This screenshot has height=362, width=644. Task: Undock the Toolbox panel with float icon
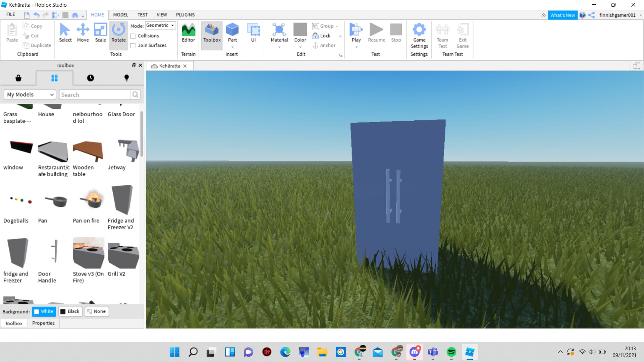coord(133,65)
